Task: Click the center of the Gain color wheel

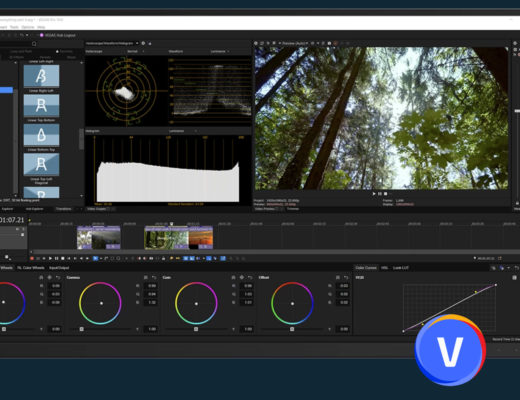Action: click(x=196, y=304)
